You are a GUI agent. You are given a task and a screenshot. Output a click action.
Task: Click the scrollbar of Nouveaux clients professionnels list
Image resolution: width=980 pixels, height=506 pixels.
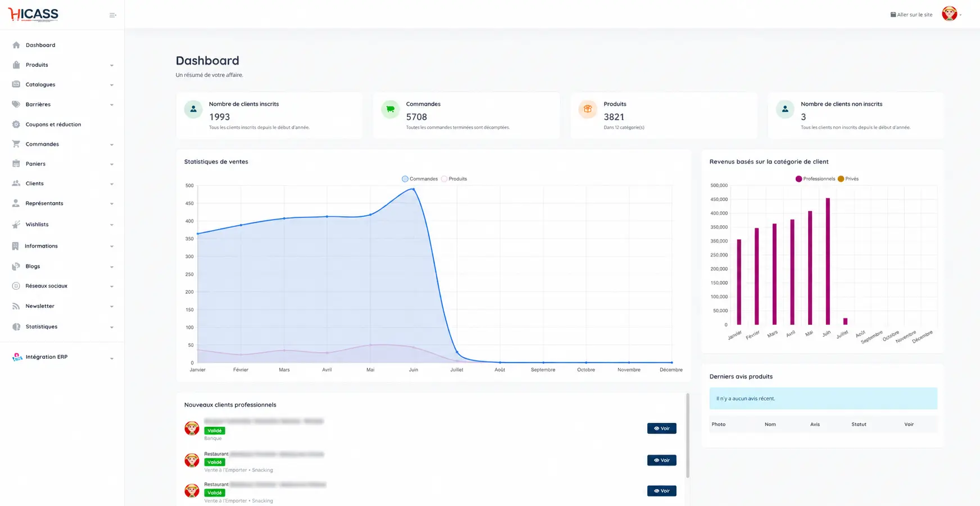pos(687,435)
